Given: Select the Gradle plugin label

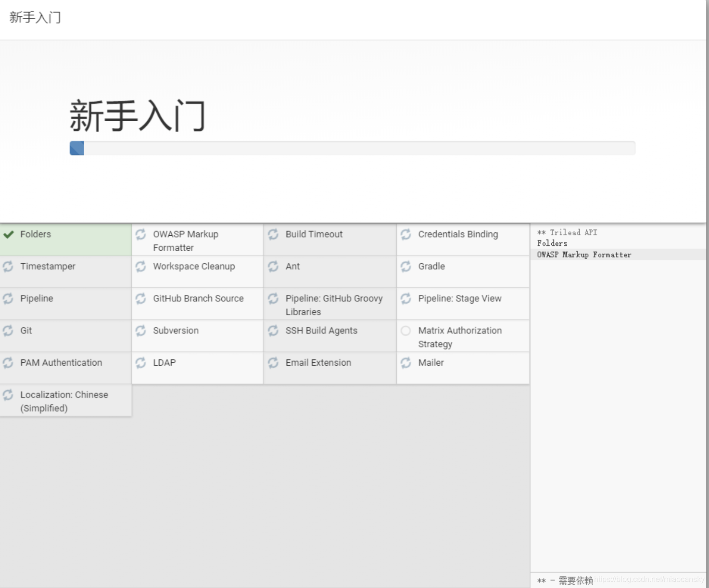Looking at the screenshot, I should [431, 267].
